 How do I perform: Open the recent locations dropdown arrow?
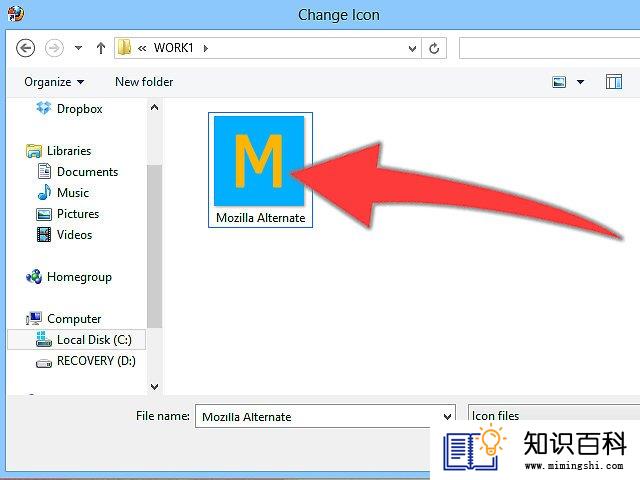pos(78,48)
